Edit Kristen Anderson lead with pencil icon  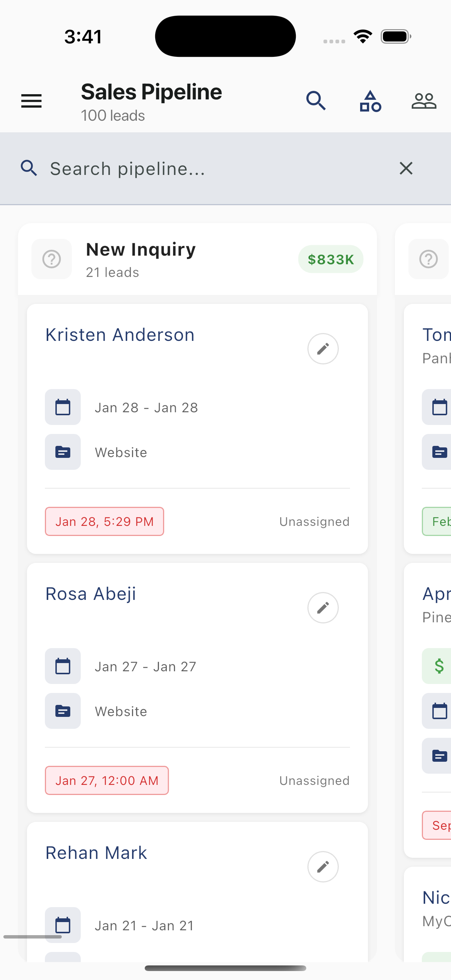click(323, 349)
